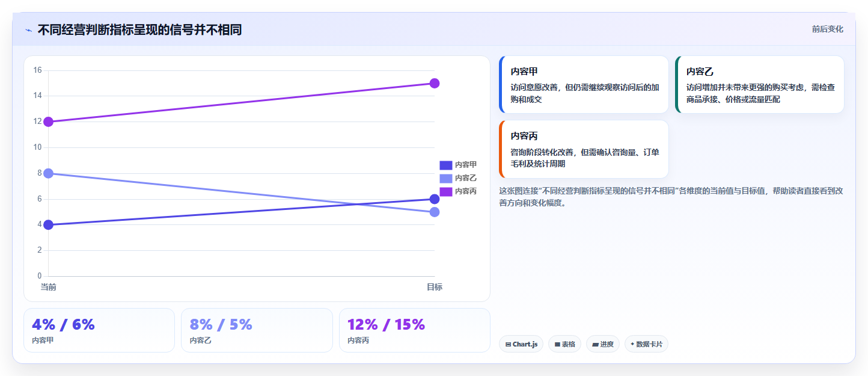Click the light blue point at value 8
Image resolution: width=868 pixels, height=376 pixels.
(49, 173)
